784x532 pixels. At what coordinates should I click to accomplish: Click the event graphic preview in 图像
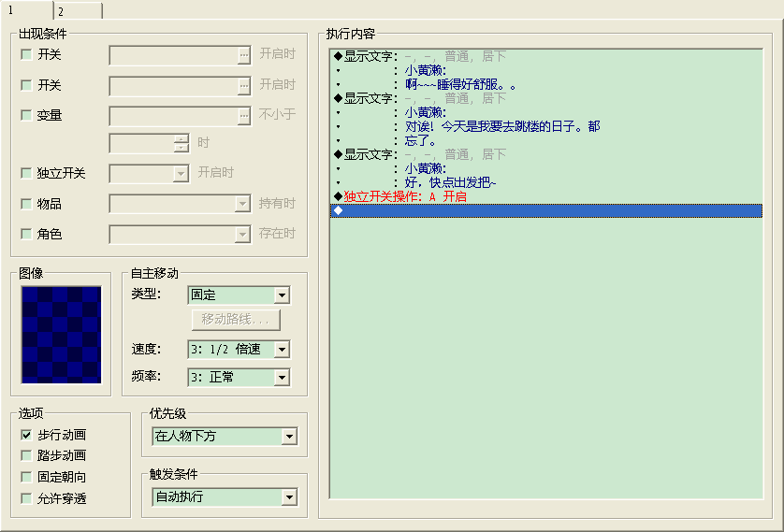61,335
